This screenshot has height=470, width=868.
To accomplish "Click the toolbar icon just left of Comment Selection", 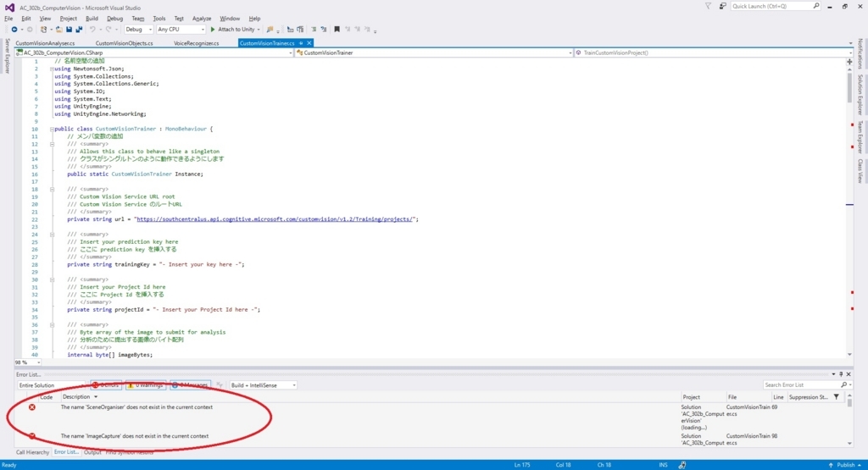I will (x=290, y=30).
